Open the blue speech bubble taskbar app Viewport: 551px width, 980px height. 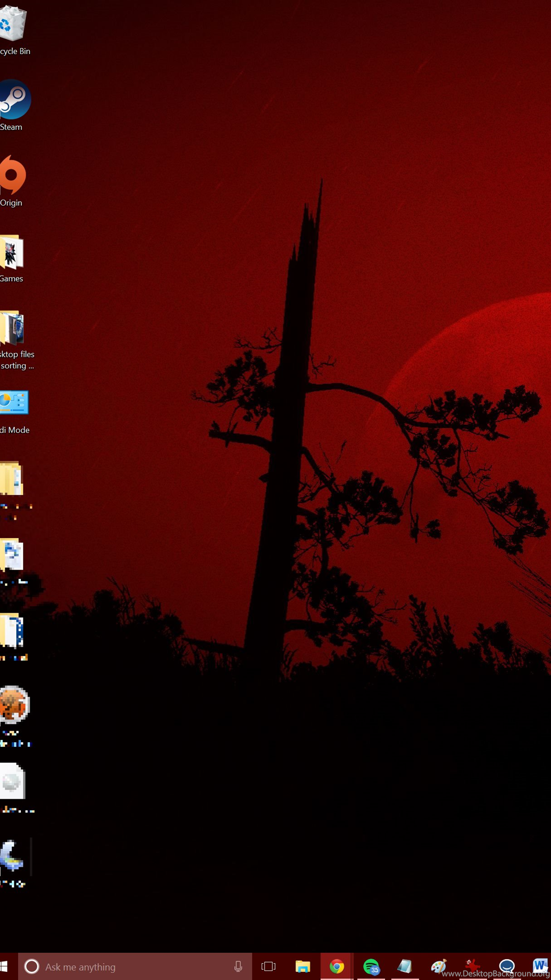click(507, 966)
